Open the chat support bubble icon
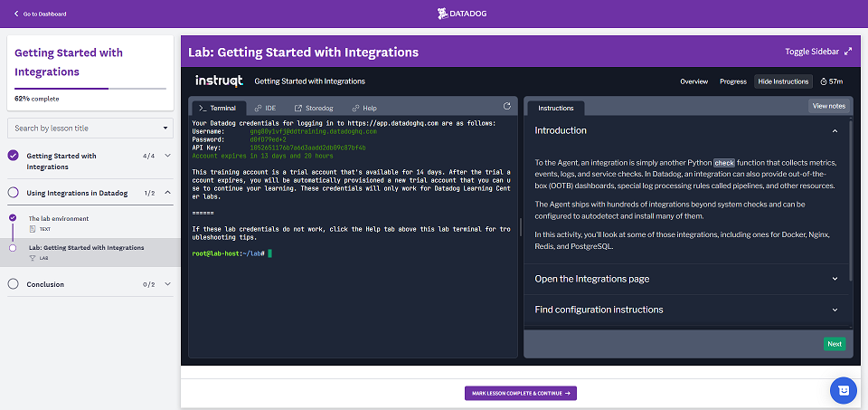 [843, 390]
